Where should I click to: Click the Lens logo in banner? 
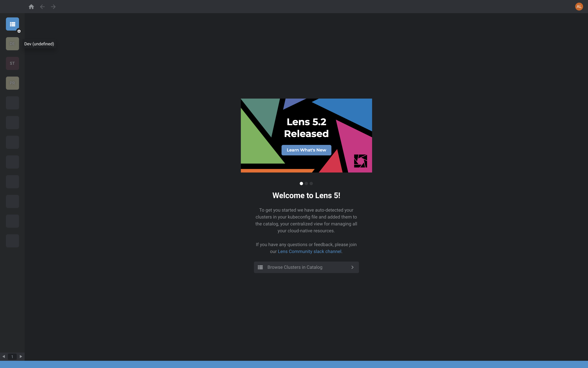(x=361, y=161)
